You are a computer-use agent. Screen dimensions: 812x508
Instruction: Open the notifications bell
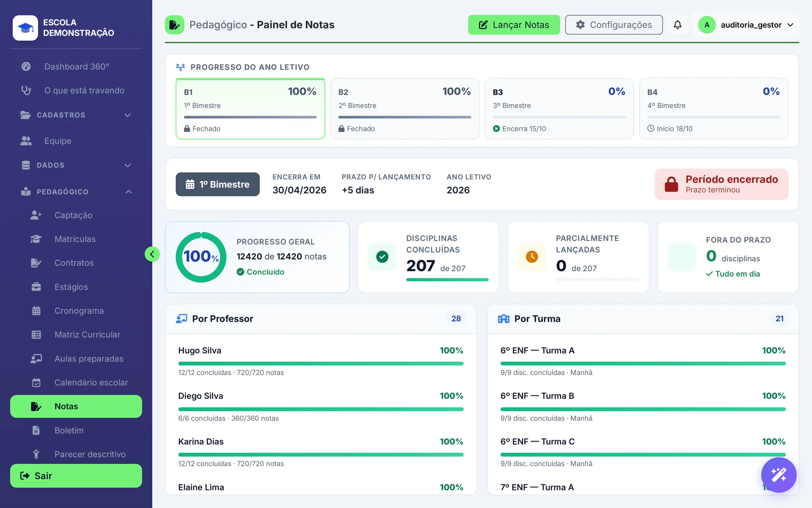tap(677, 25)
